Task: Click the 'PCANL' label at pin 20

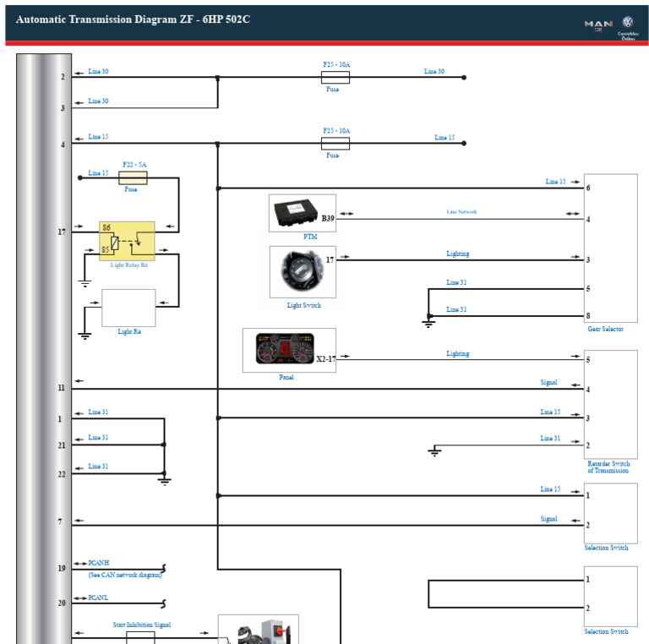Action: pyautogui.click(x=98, y=598)
